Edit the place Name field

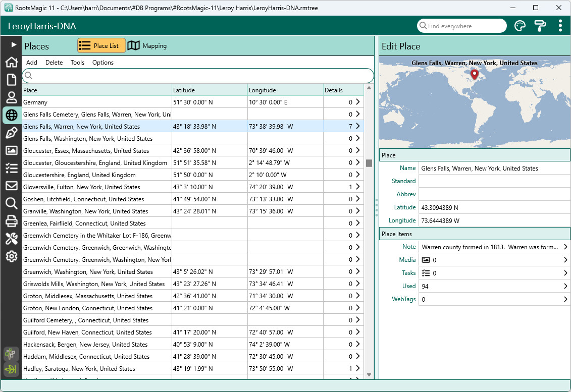pyautogui.click(x=495, y=168)
